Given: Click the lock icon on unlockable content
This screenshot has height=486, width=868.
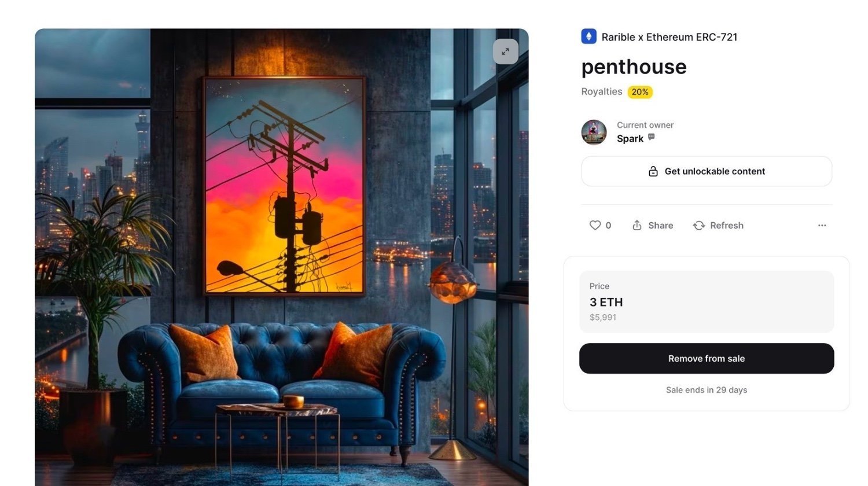Looking at the screenshot, I should tap(653, 171).
